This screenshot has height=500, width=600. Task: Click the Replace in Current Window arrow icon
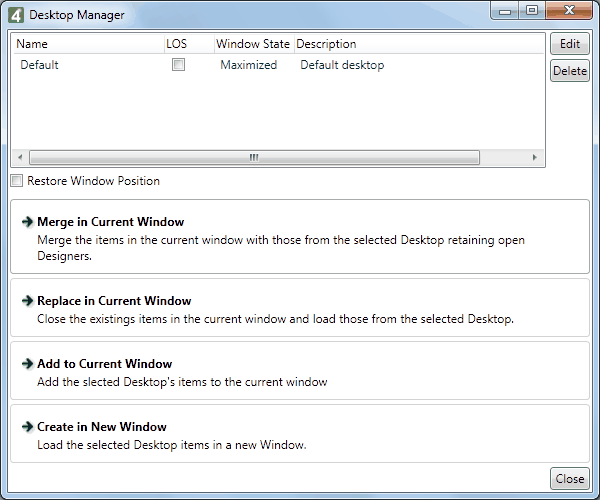28,301
